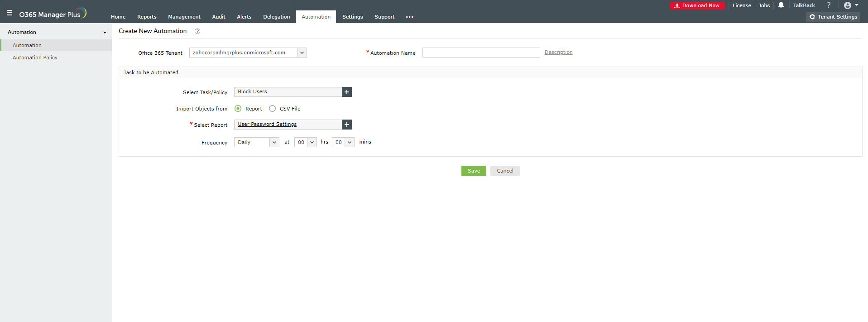Click the green Save button
This screenshot has width=868, height=322.
click(x=474, y=171)
